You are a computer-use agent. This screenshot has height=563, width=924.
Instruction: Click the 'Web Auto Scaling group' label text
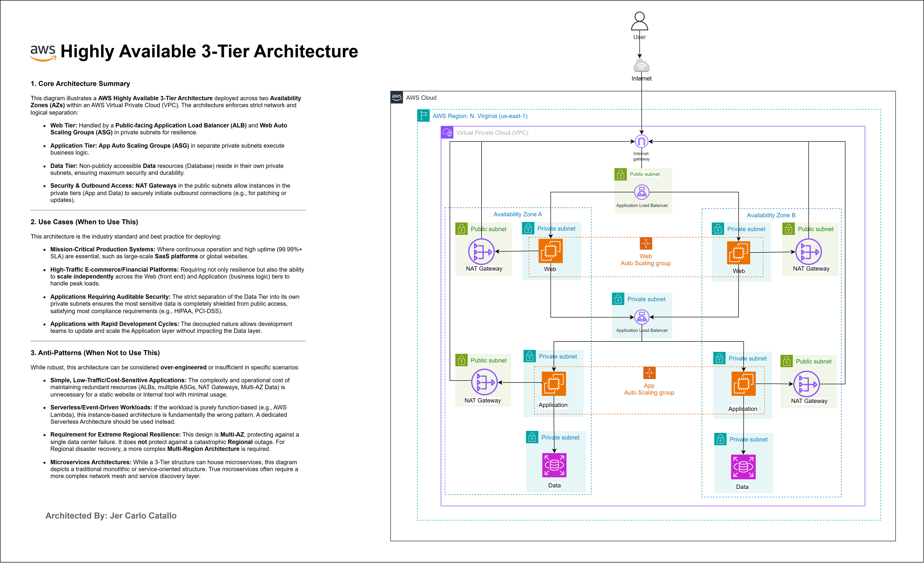[x=646, y=260]
